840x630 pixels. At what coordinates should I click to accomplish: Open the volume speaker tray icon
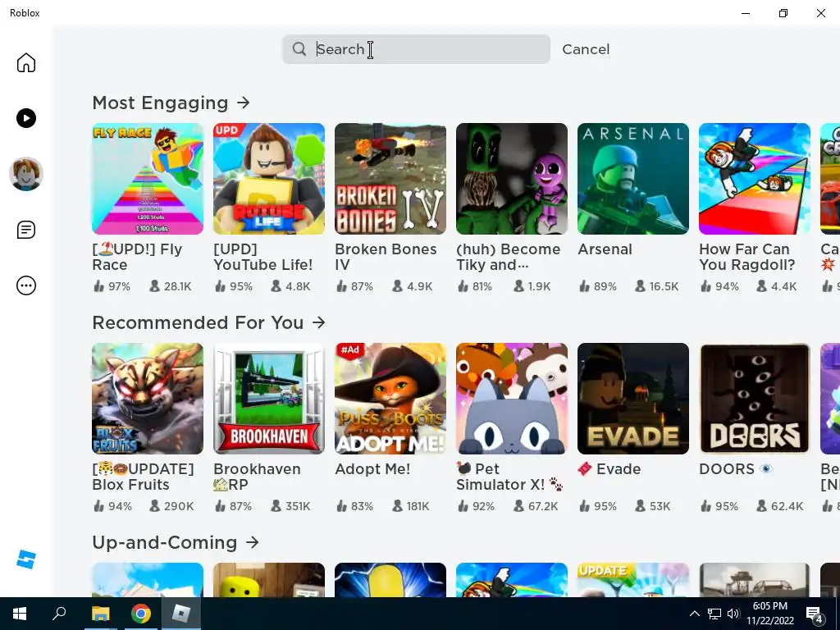click(733, 614)
